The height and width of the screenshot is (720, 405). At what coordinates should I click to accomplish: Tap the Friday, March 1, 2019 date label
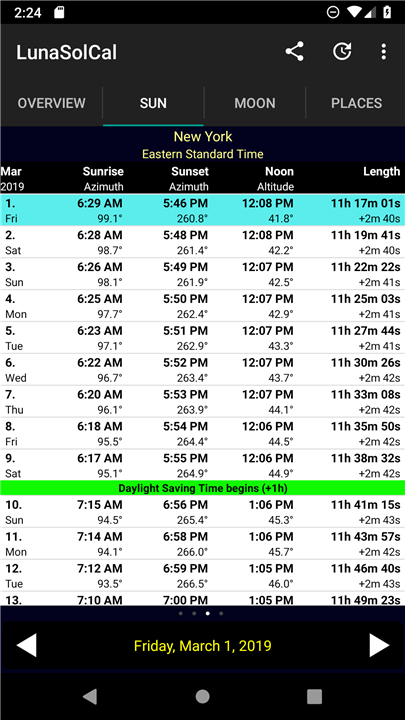[202, 646]
